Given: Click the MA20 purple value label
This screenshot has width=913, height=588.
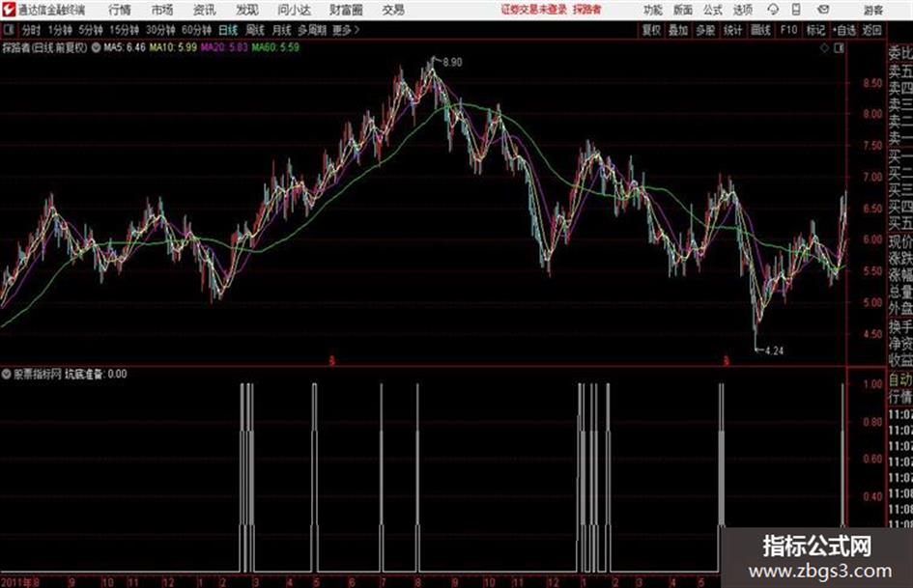Looking at the screenshot, I should point(224,47).
